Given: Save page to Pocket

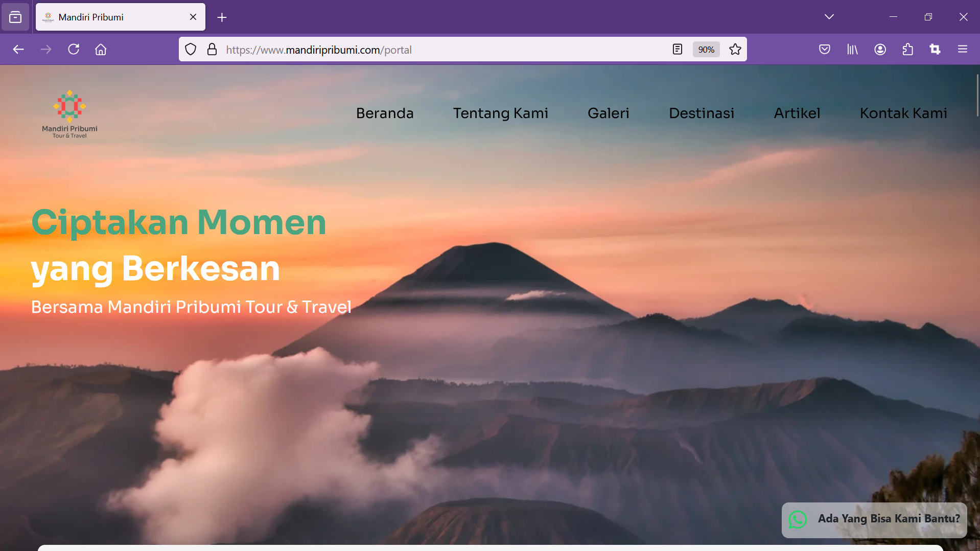Looking at the screenshot, I should 824,50.
